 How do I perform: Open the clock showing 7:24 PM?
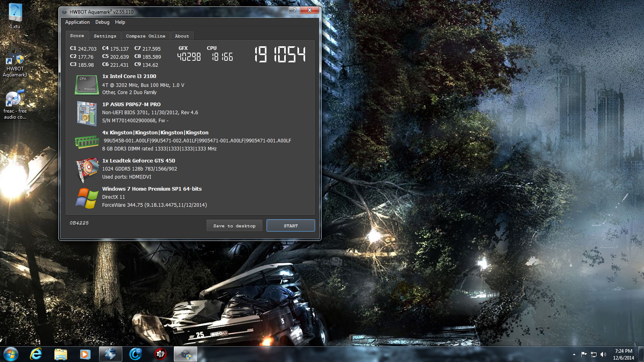[623, 354]
